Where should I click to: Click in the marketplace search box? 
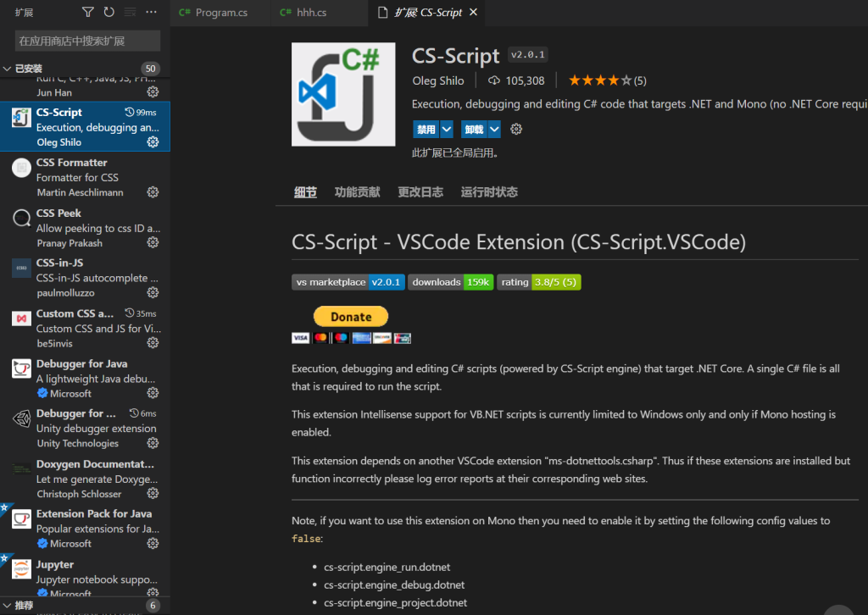[x=87, y=41]
